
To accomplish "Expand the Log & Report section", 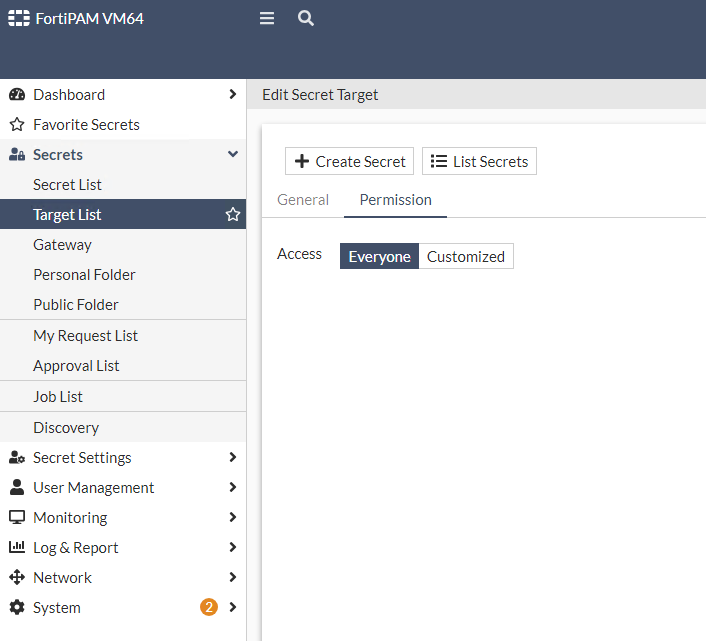I will coord(233,547).
